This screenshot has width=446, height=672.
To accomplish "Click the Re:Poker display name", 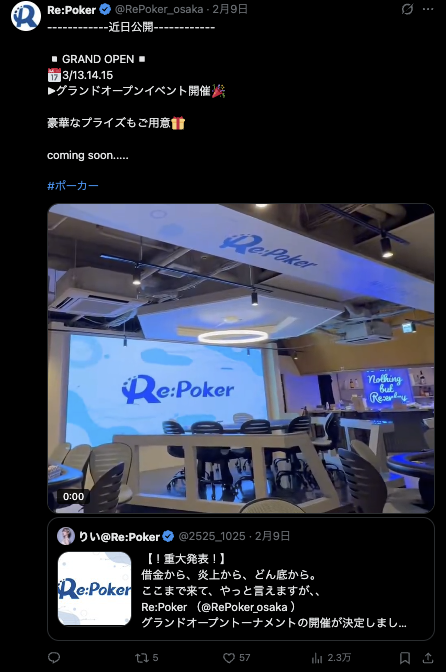I will tap(72, 10).
